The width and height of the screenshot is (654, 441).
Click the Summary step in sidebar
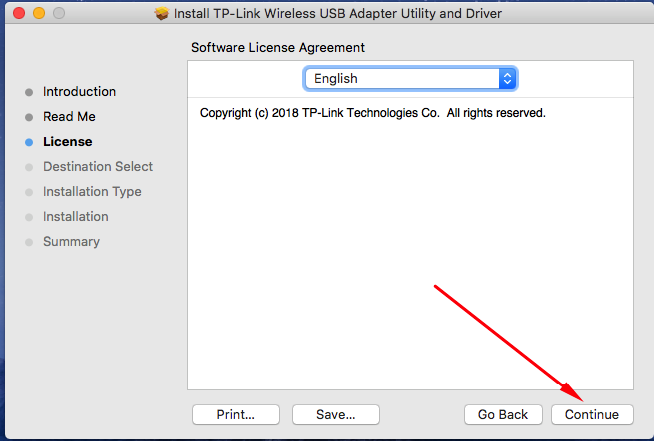point(71,242)
